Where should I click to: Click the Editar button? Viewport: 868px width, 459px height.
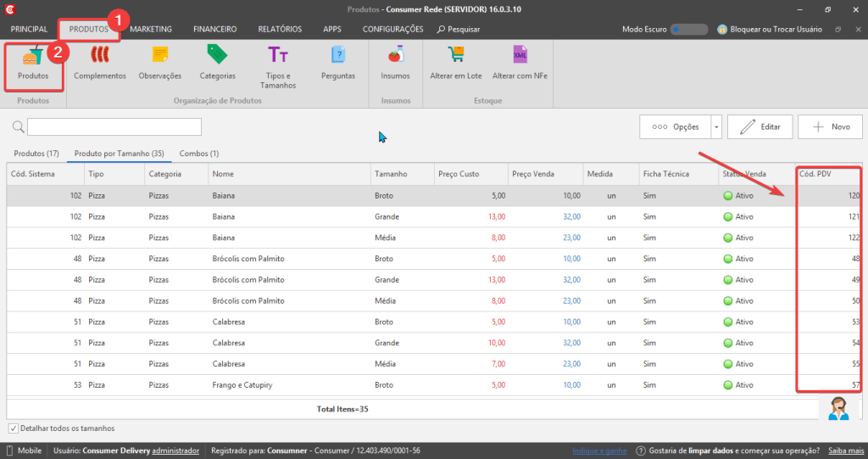click(x=760, y=127)
